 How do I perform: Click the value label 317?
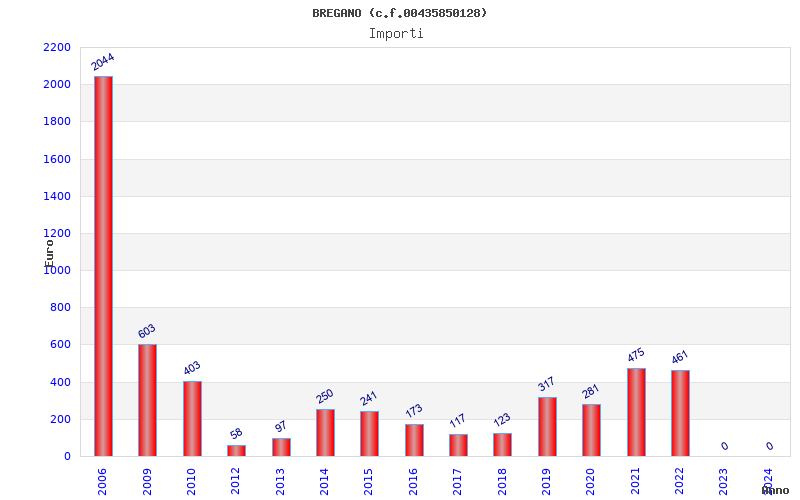(x=546, y=384)
